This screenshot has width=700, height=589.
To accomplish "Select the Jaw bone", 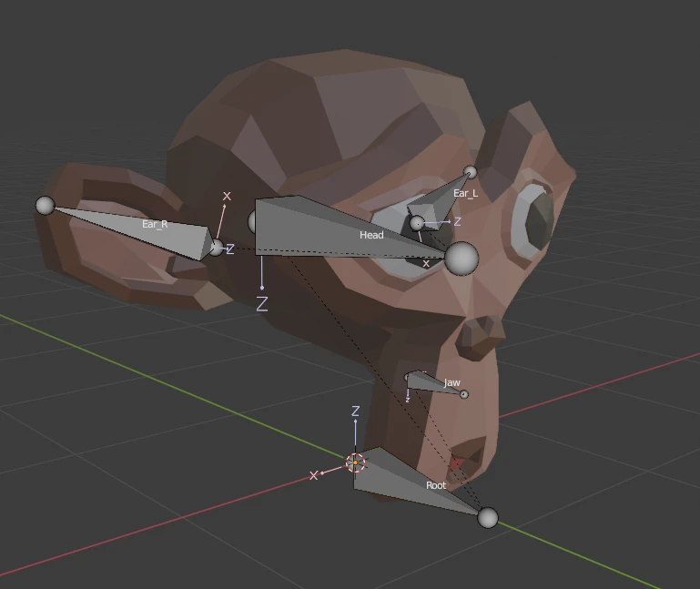I will pyautogui.click(x=435, y=383).
